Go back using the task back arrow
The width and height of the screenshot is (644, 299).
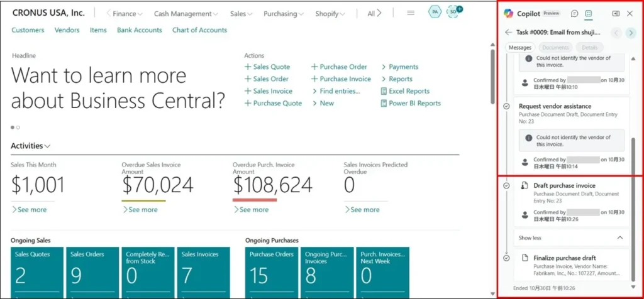508,33
